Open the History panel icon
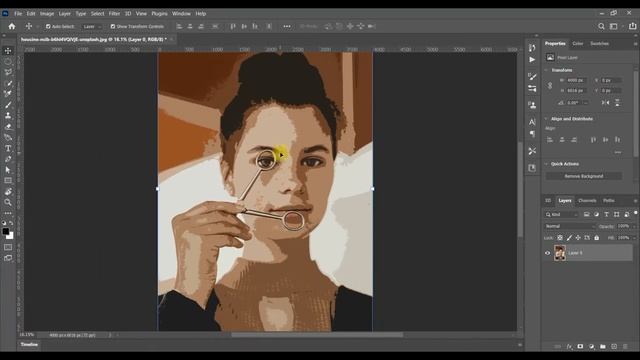640x360 pixels. point(532,48)
